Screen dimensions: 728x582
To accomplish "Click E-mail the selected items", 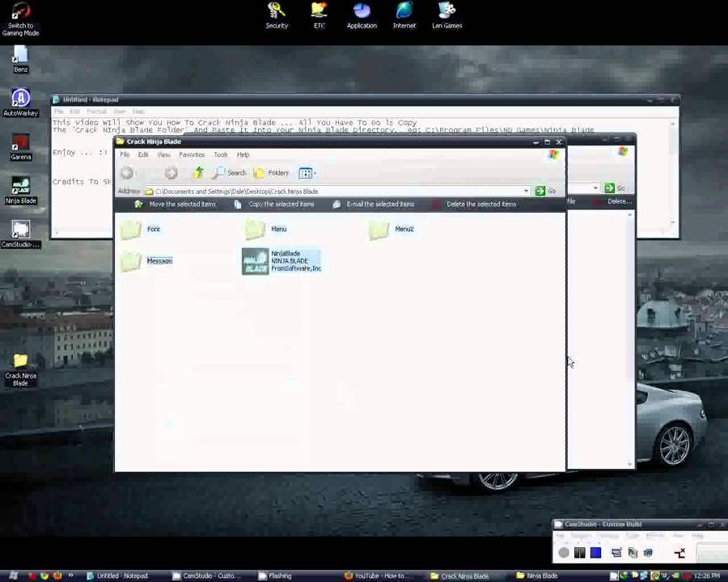I will tap(373, 205).
